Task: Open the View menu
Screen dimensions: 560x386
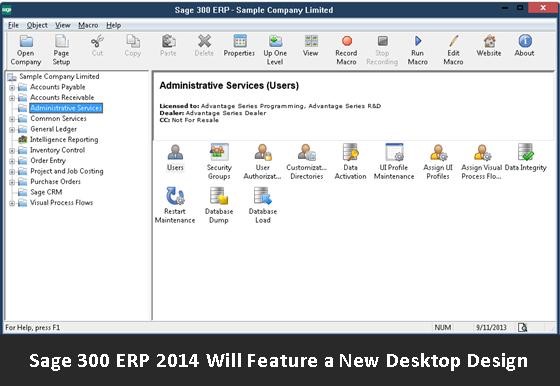Action: [x=62, y=25]
